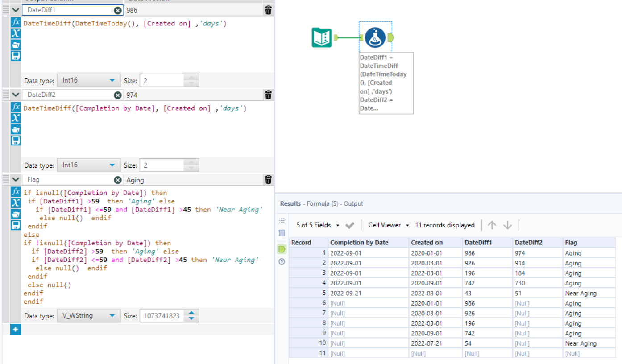
Task: Open the 5 of 5 Fields dropdown
Action: [318, 225]
